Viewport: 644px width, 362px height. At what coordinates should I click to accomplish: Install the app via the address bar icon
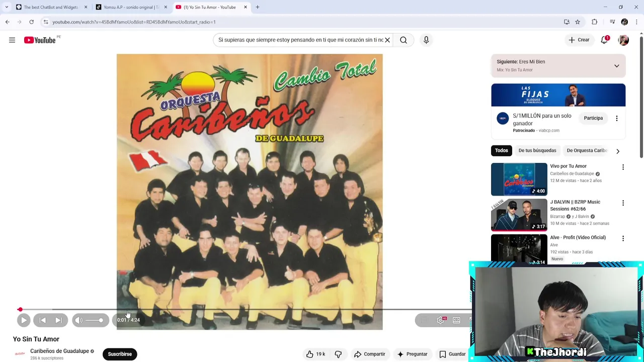coord(567,22)
